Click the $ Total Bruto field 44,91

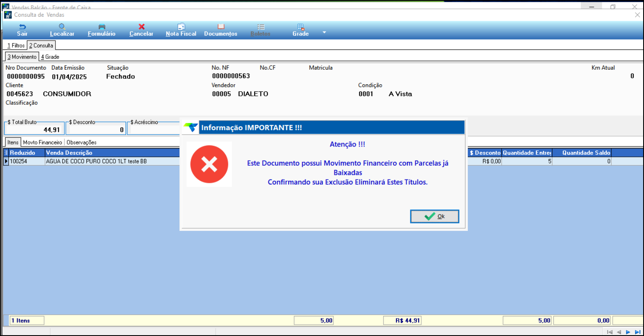point(34,130)
